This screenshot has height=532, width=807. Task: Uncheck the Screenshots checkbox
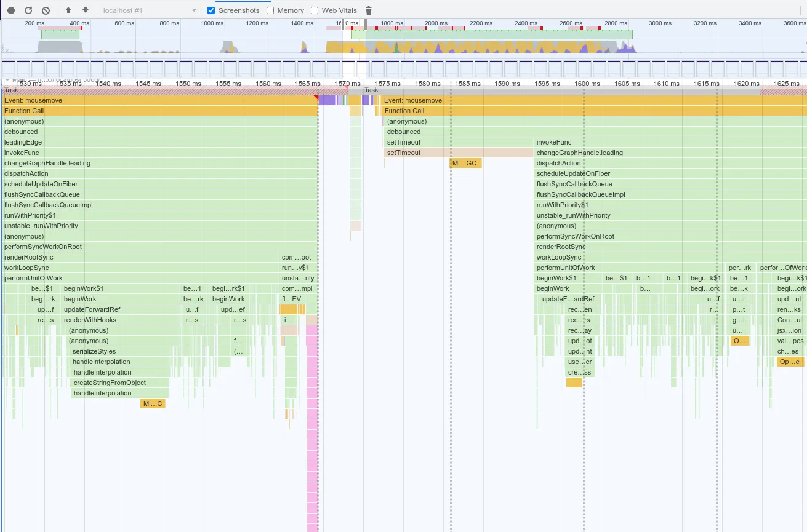[211, 10]
